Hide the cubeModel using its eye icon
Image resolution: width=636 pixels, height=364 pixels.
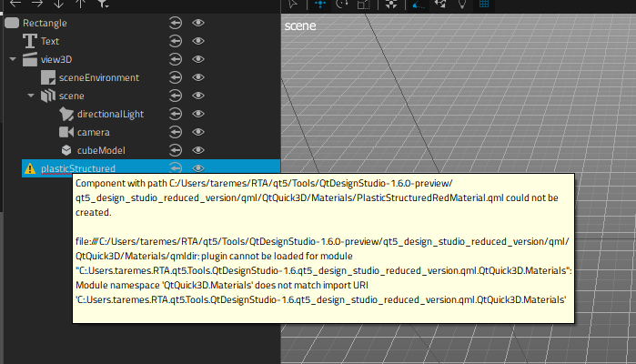coord(198,150)
